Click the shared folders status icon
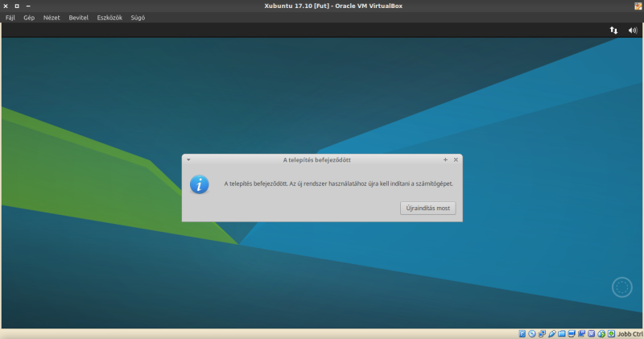This screenshot has width=644, height=339. pyautogui.click(x=561, y=333)
